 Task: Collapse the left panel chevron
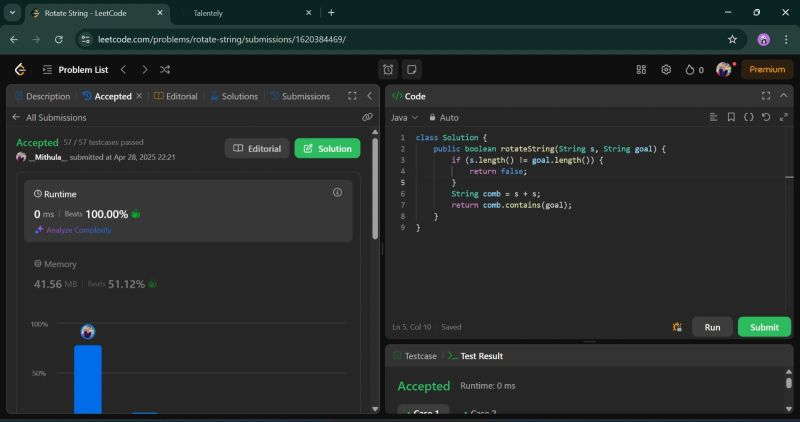[x=369, y=95]
